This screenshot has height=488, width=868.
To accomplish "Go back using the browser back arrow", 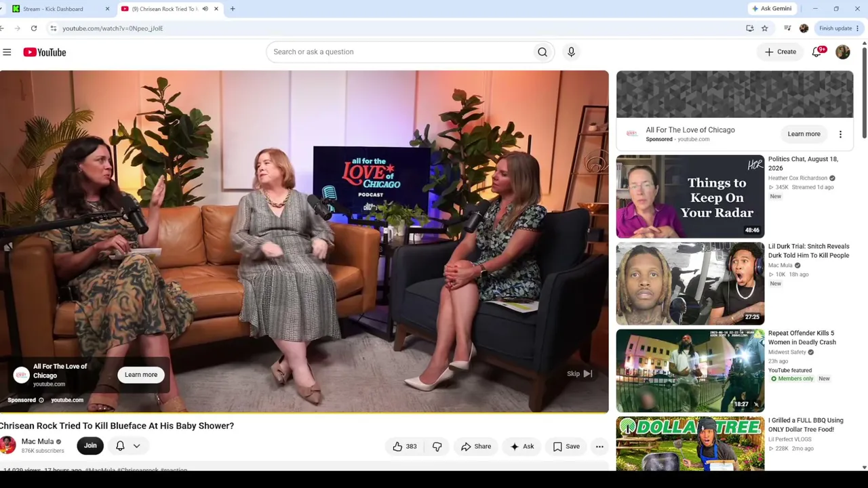I will [x=3, y=28].
